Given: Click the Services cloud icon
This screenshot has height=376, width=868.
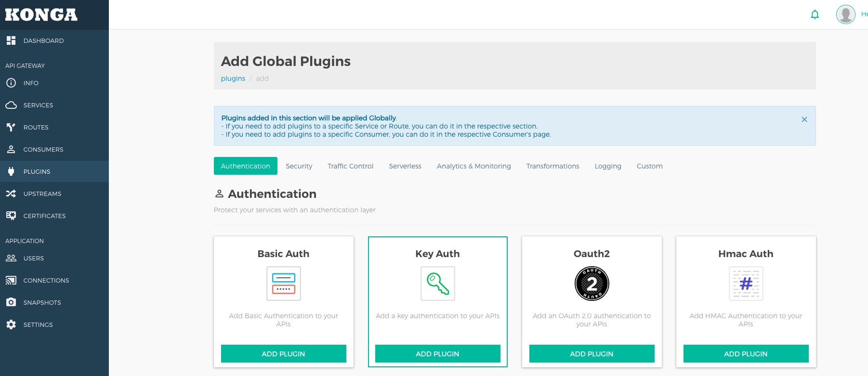Looking at the screenshot, I should coord(11,105).
